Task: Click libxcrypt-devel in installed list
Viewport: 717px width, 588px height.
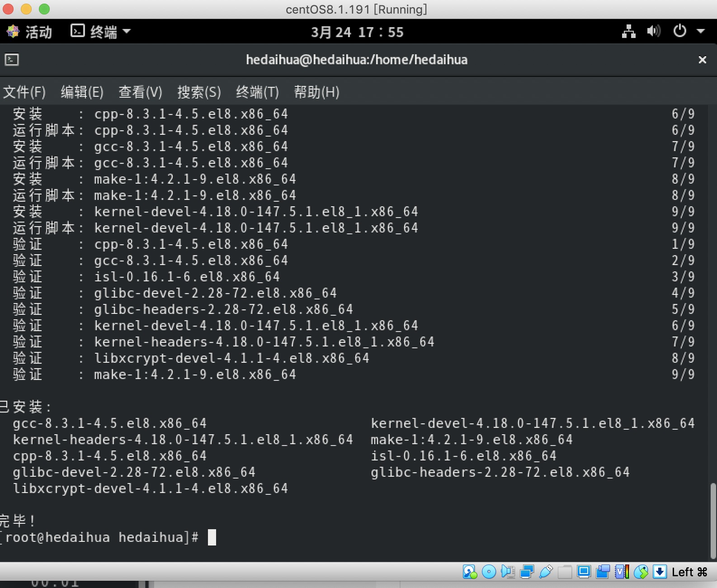Action: (x=151, y=488)
